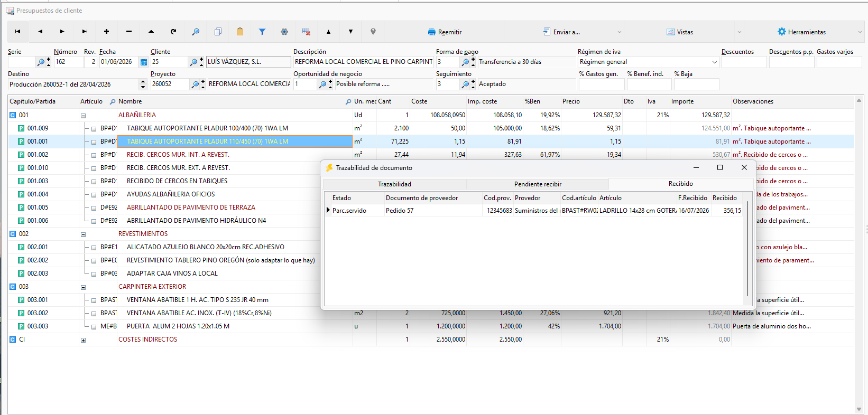Image resolution: width=868 pixels, height=415 pixels.
Task: Click the refresh arrow toolbar icon
Action: click(173, 32)
